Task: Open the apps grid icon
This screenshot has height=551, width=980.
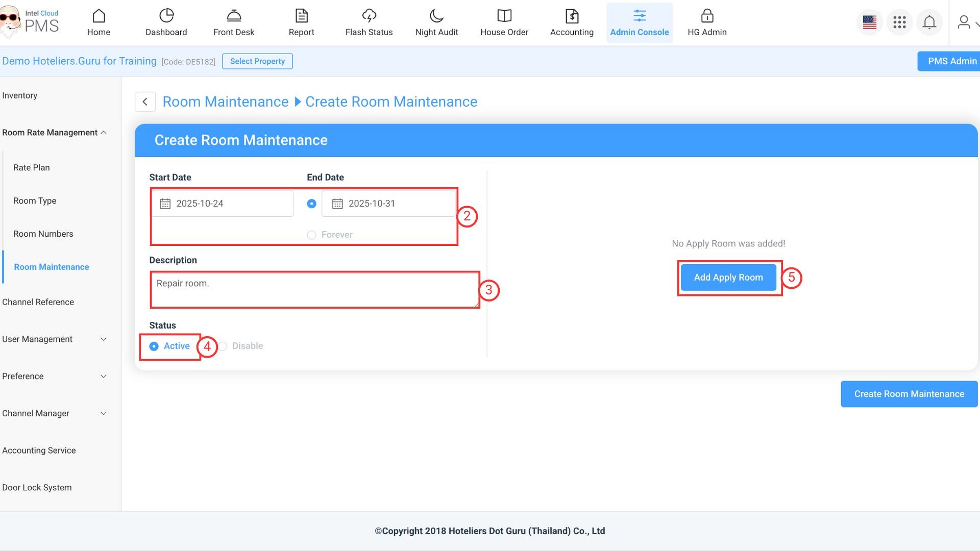Action: [899, 22]
